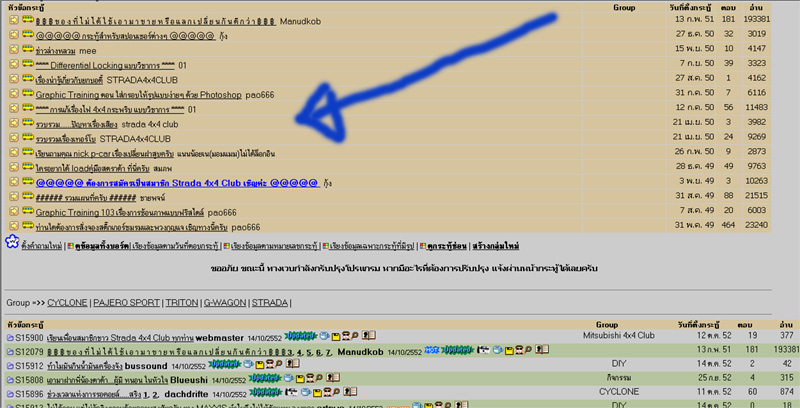This screenshot has height=408, width=800.
Task: Click the blue flower new-topic icon
Action: [12, 242]
